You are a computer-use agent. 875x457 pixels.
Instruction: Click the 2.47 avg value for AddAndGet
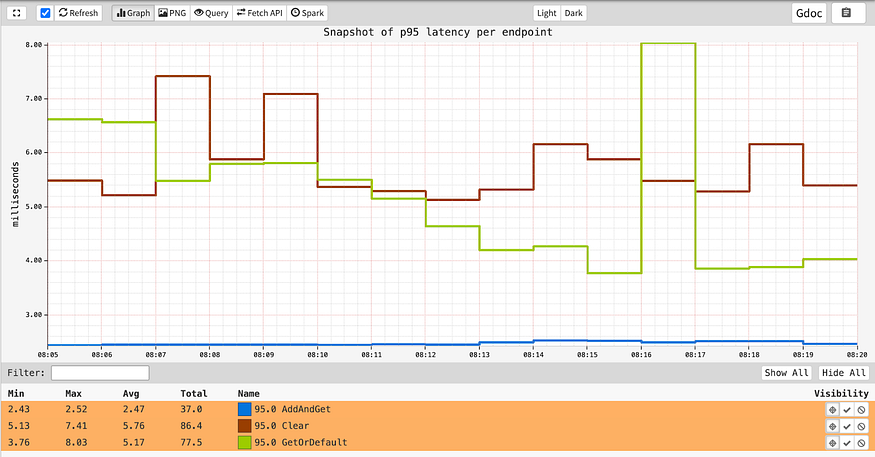tap(134, 409)
